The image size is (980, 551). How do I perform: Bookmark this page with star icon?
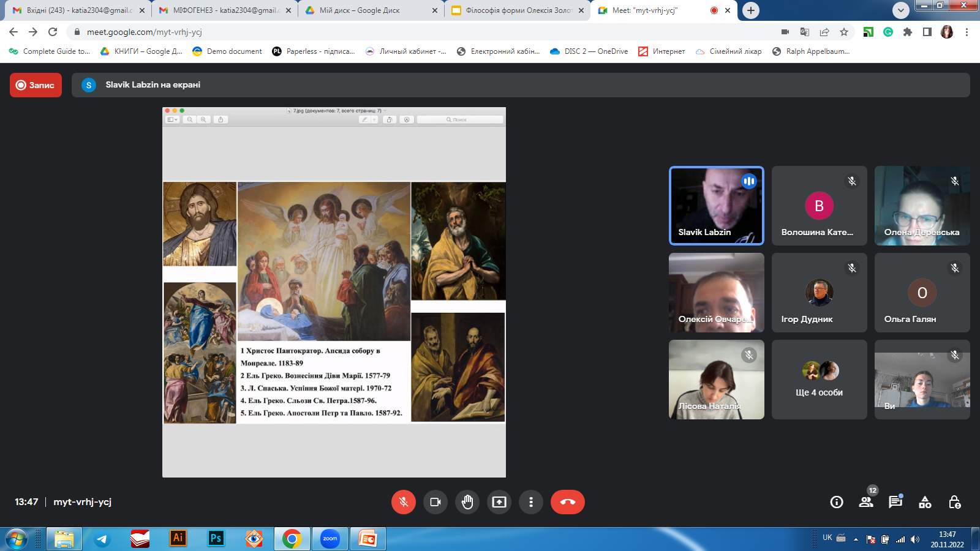tap(844, 32)
